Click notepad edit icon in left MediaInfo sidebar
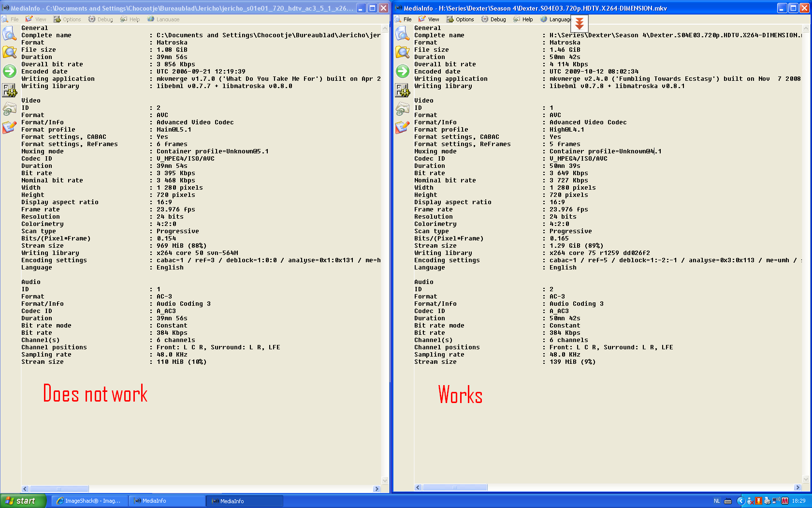 point(9,128)
